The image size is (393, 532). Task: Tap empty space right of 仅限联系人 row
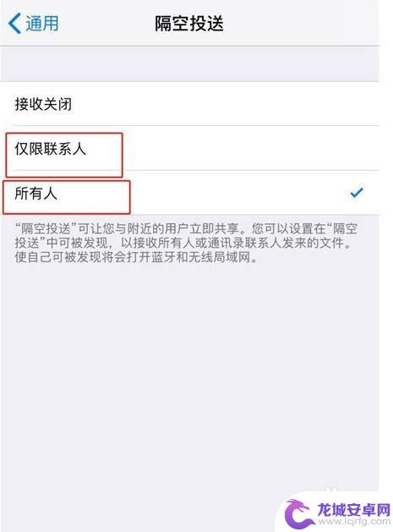(x=250, y=148)
